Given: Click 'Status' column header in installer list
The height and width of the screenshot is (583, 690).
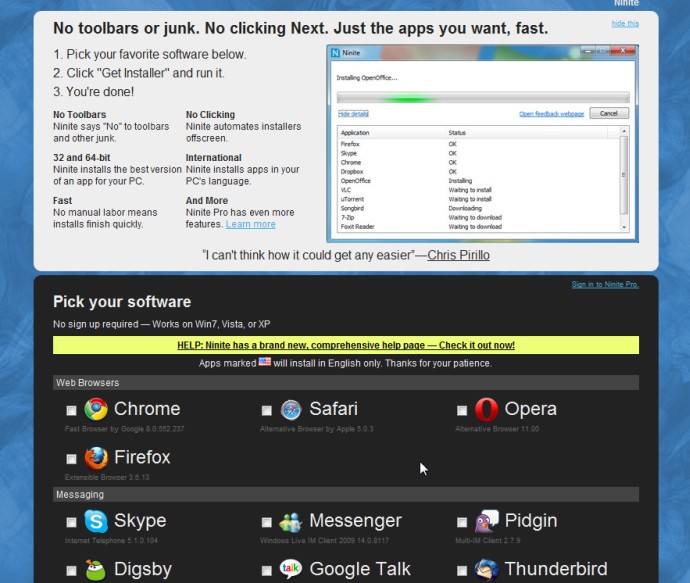Looking at the screenshot, I should pos(457,133).
